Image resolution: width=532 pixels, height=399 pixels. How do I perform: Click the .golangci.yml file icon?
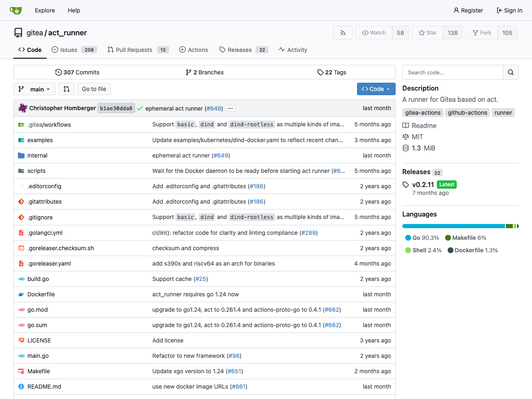coord(21,233)
